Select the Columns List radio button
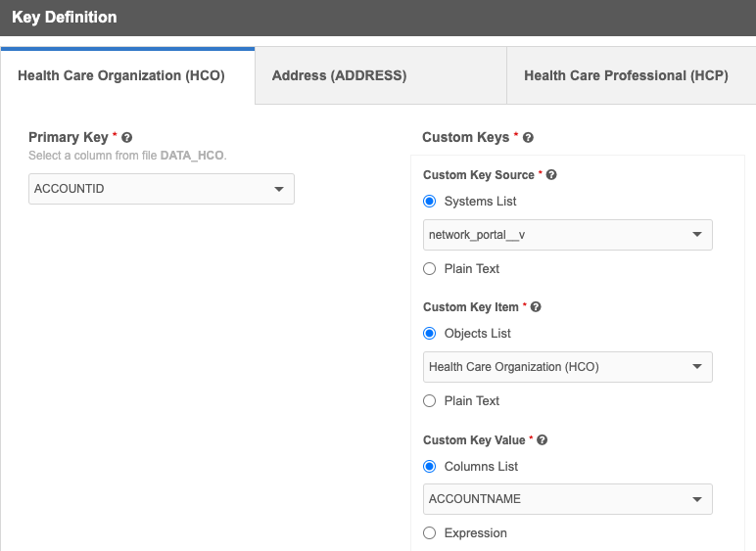 pyautogui.click(x=429, y=467)
